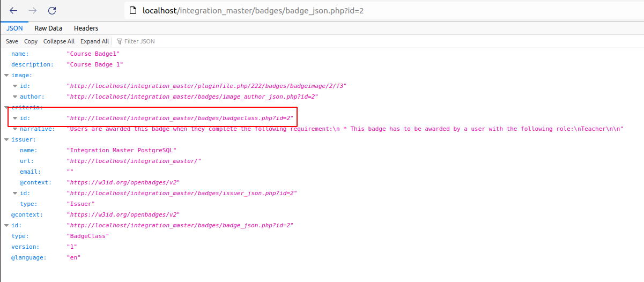This screenshot has height=282, width=644.
Task: Click the pluginfile.php badgeimage URL value
Action: (x=207, y=86)
